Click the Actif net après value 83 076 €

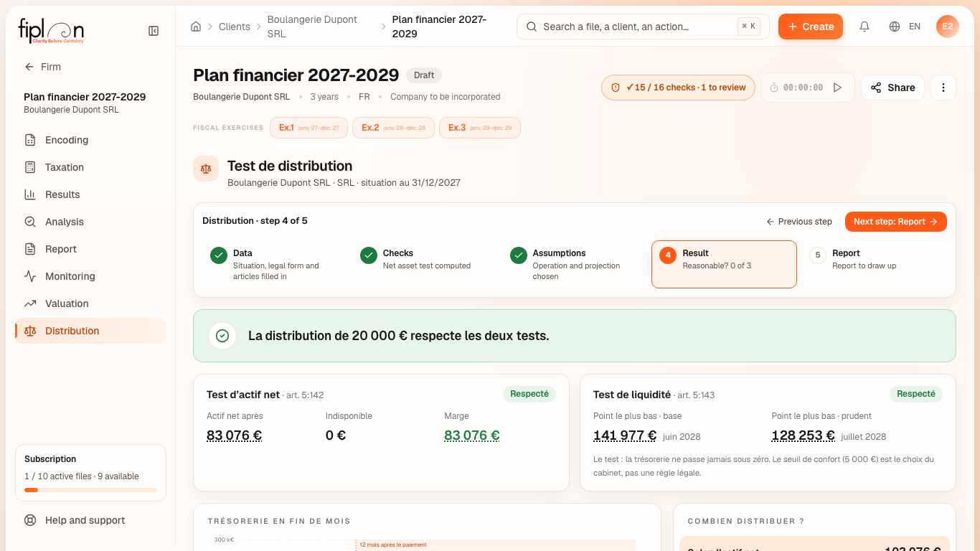(x=234, y=435)
